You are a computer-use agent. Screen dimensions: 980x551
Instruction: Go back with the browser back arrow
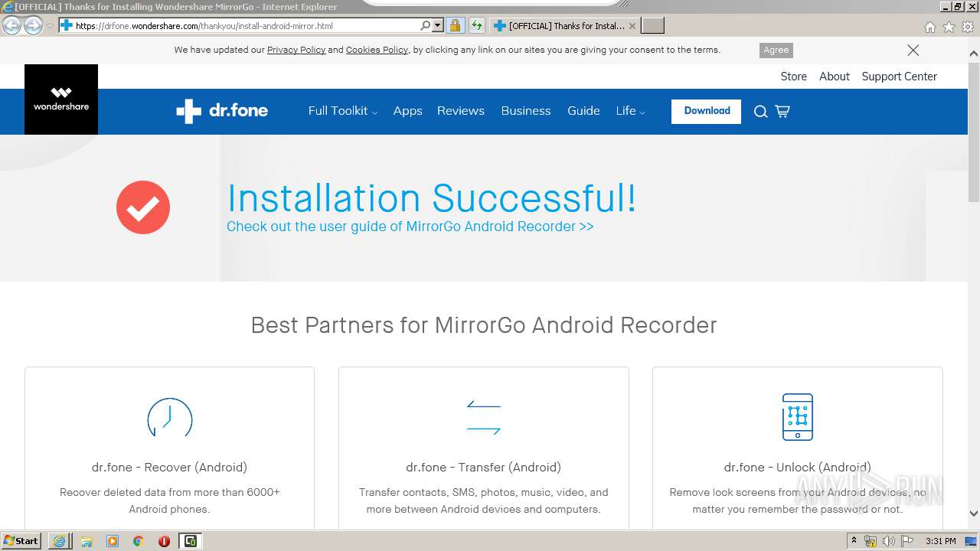pyautogui.click(x=11, y=26)
